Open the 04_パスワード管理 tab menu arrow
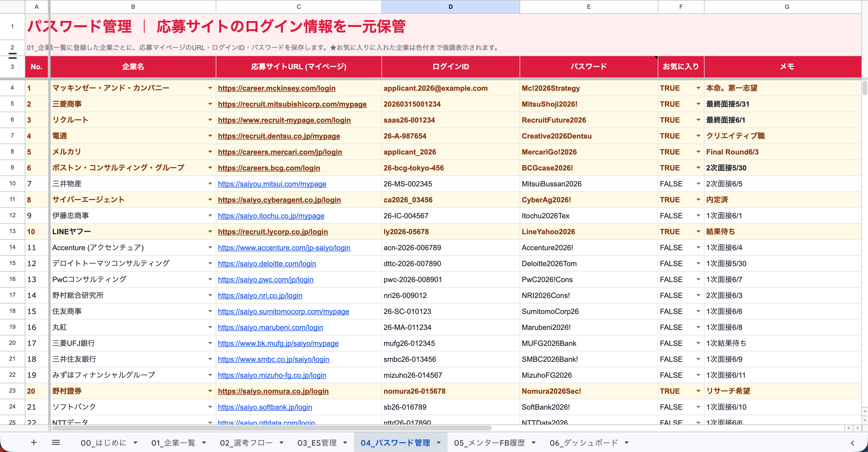The image size is (868, 452). click(439, 443)
